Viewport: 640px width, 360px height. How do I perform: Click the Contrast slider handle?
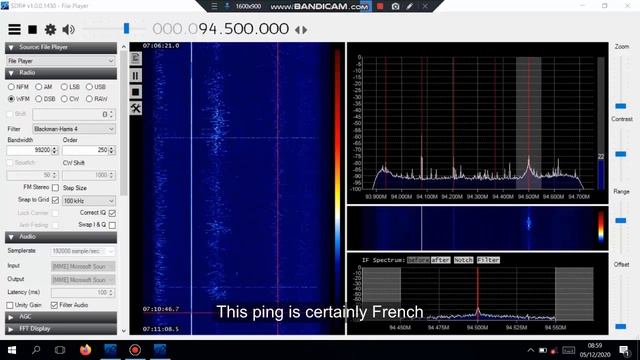[x=621, y=154]
